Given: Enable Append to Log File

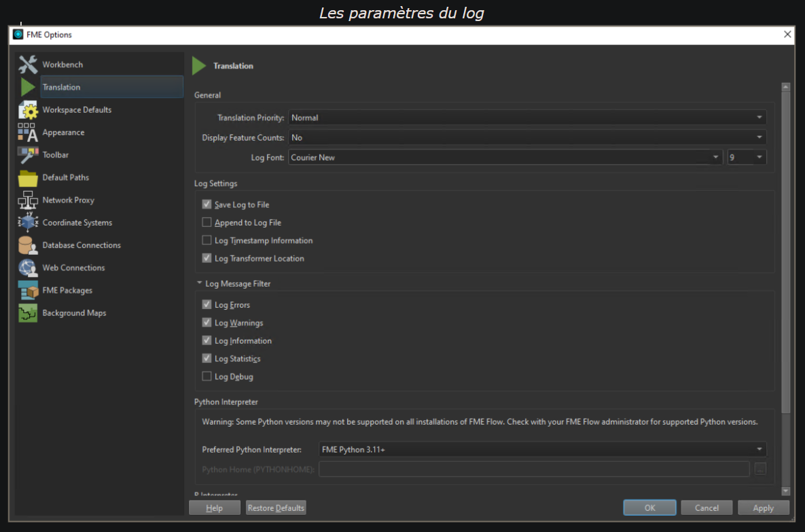Looking at the screenshot, I should click(x=207, y=222).
